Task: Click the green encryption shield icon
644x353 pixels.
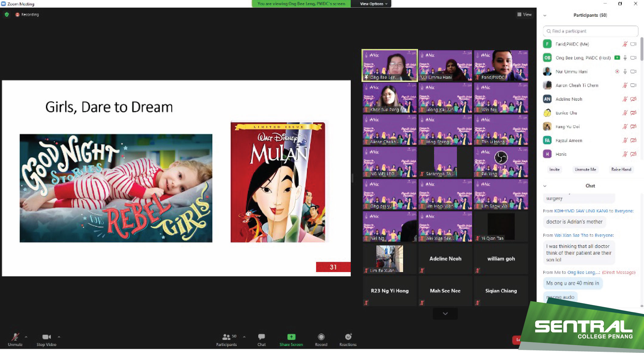Action: click(7, 14)
